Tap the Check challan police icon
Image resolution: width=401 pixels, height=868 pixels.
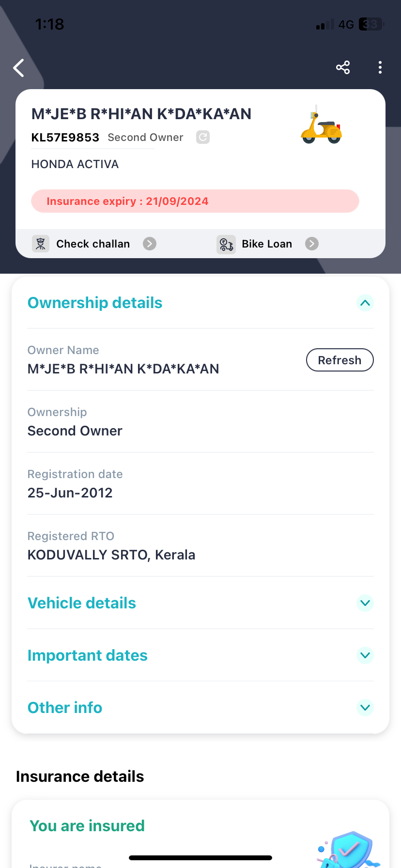[41, 244]
